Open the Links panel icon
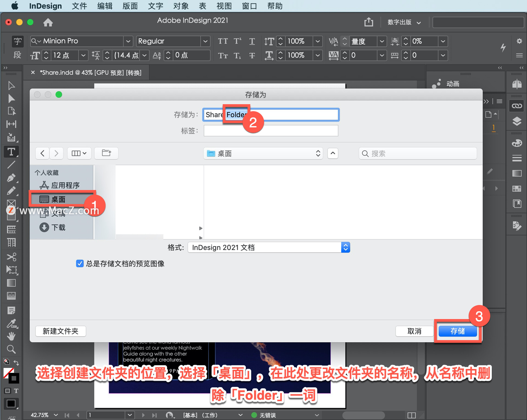 click(x=517, y=106)
